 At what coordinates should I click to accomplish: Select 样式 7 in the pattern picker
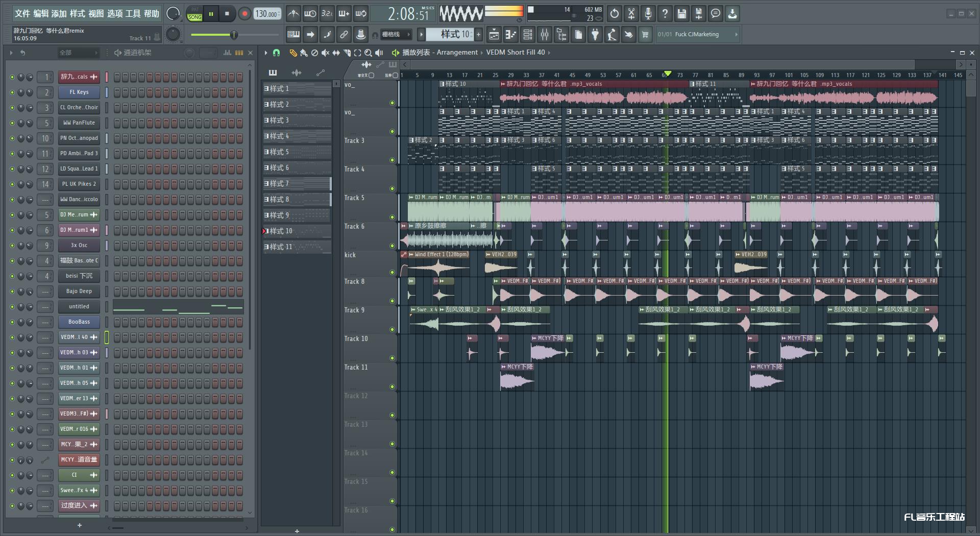click(x=297, y=184)
